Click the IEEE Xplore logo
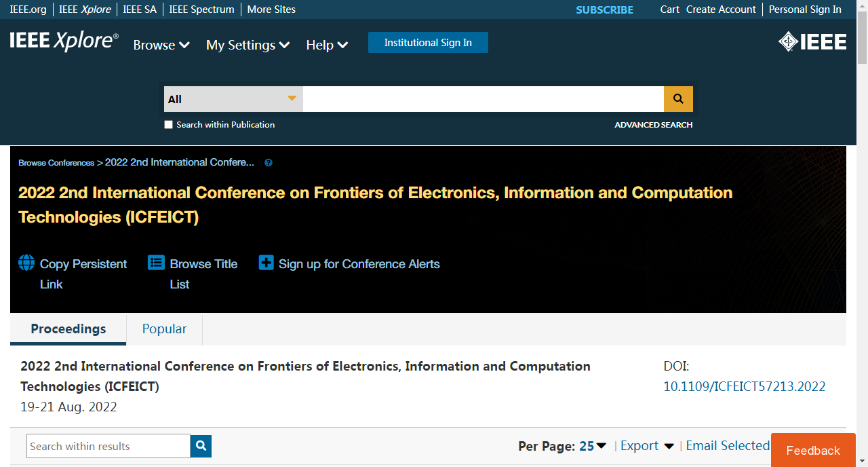 click(64, 41)
